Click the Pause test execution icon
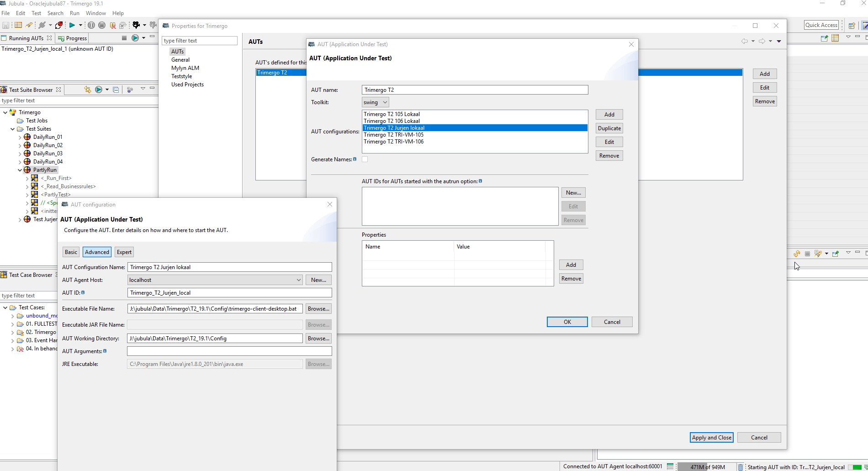 [91, 25]
